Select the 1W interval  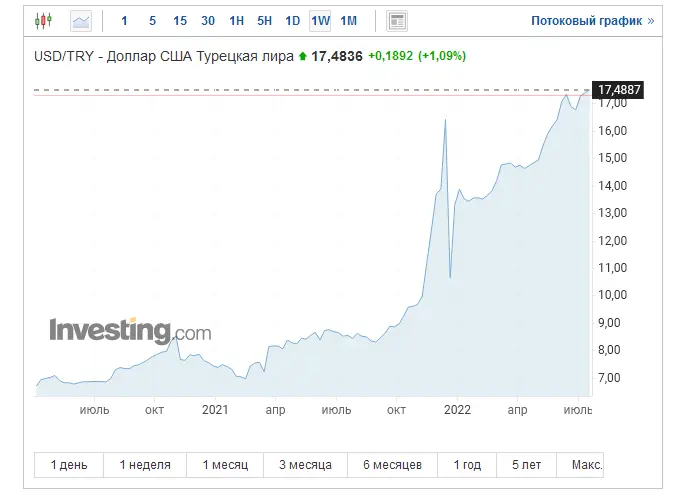pyautogui.click(x=320, y=21)
